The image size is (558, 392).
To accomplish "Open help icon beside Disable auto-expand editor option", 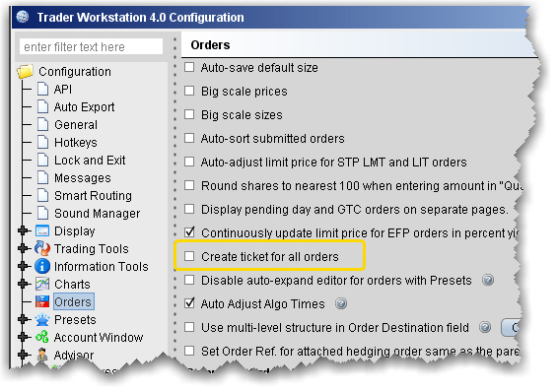I will 488,280.
